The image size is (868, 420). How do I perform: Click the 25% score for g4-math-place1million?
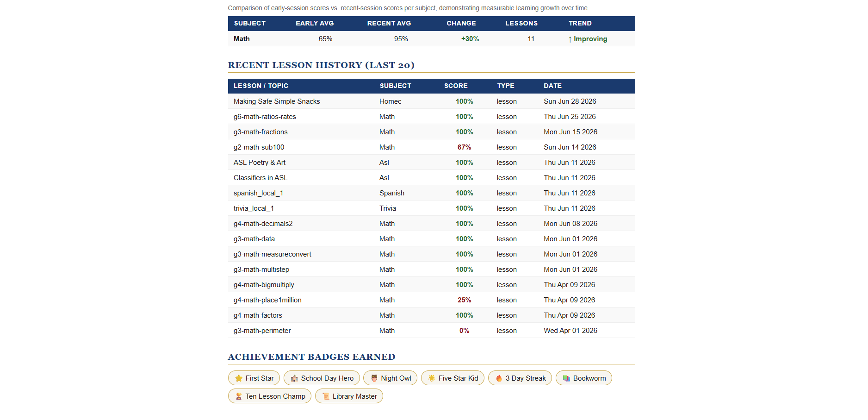tap(464, 300)
